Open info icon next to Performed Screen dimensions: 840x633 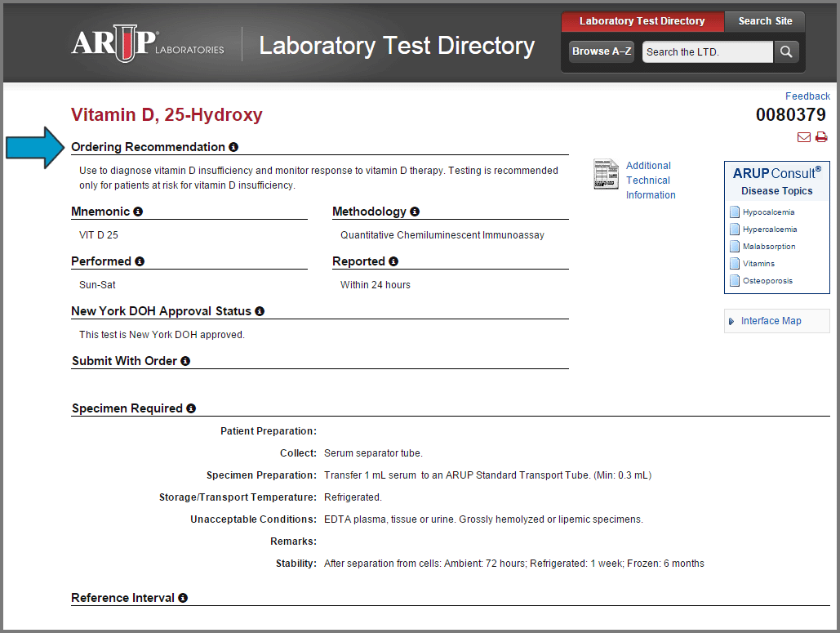[x=140, y=261]
